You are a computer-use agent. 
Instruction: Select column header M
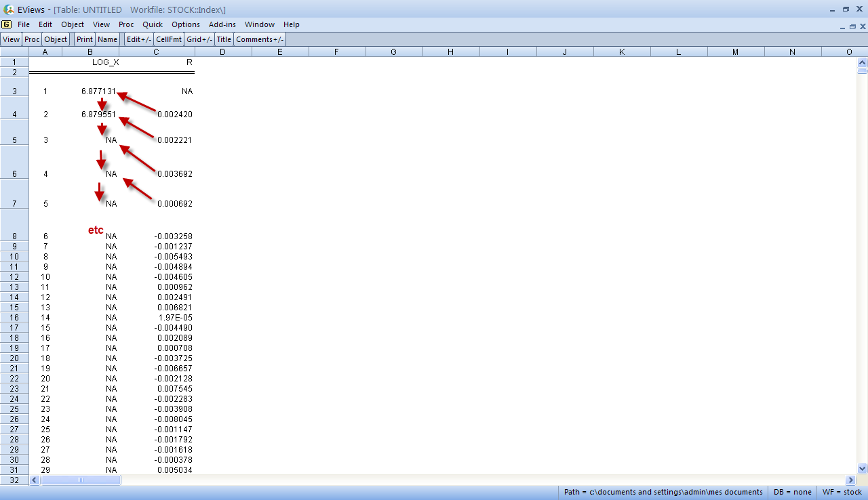(735, 52)
